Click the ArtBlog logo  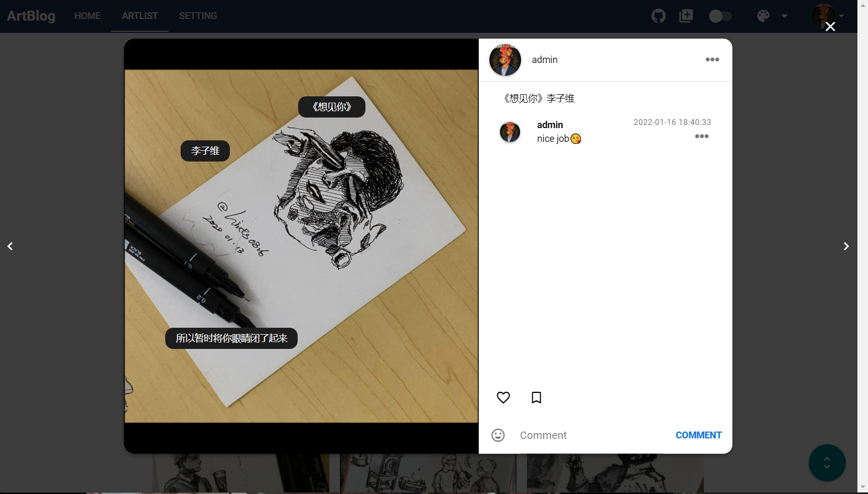pyautogui.click(x=31, y=16)
